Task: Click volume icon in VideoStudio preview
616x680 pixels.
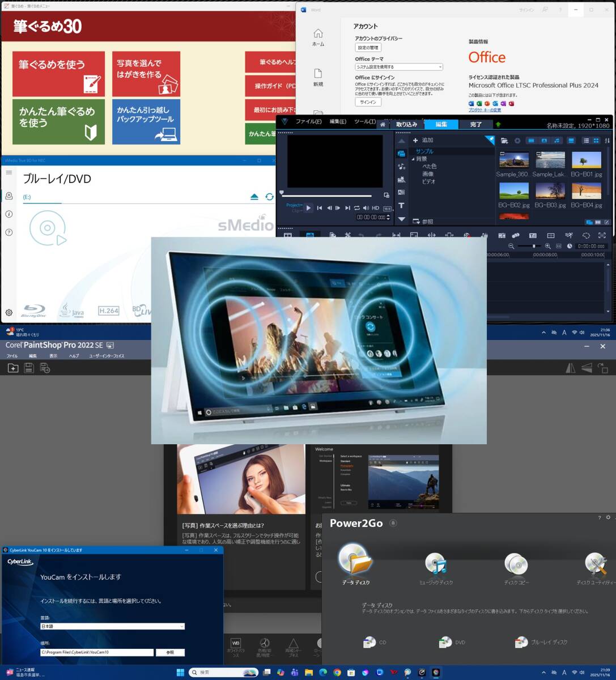Action: tap(366, 208)
